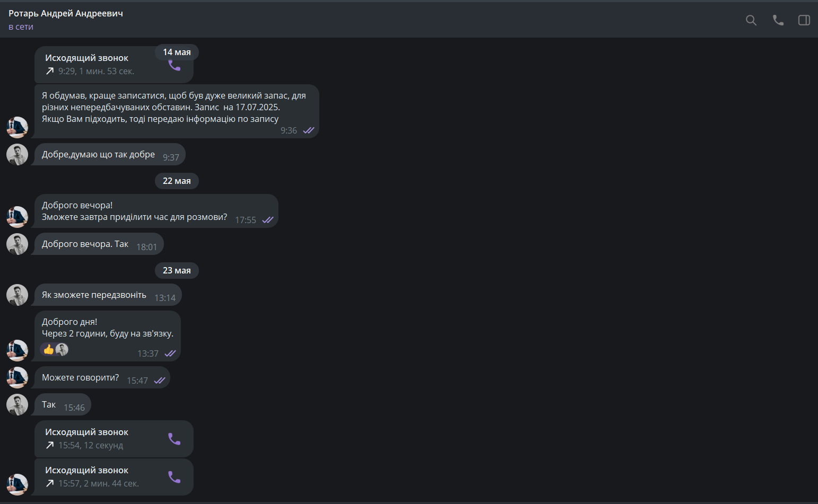Viewport: 818px width, 504px height.
Task: Click avatar beside 'Як зможете передзвоніть'
Action: 17,295
